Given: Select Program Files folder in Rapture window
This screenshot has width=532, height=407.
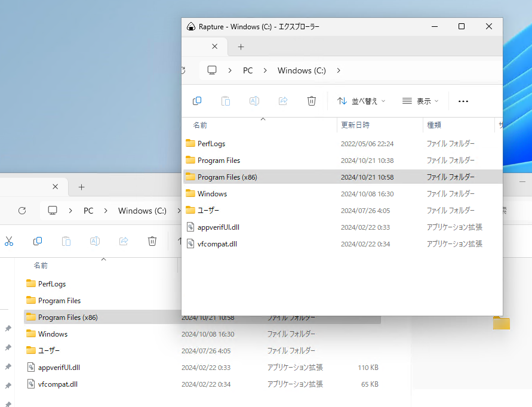Looking at the screenshot, I should tap(343, 160).
